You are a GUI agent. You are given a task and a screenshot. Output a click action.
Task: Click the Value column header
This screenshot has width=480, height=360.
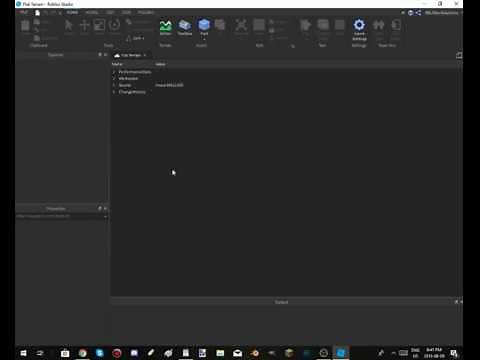point(160,64)
